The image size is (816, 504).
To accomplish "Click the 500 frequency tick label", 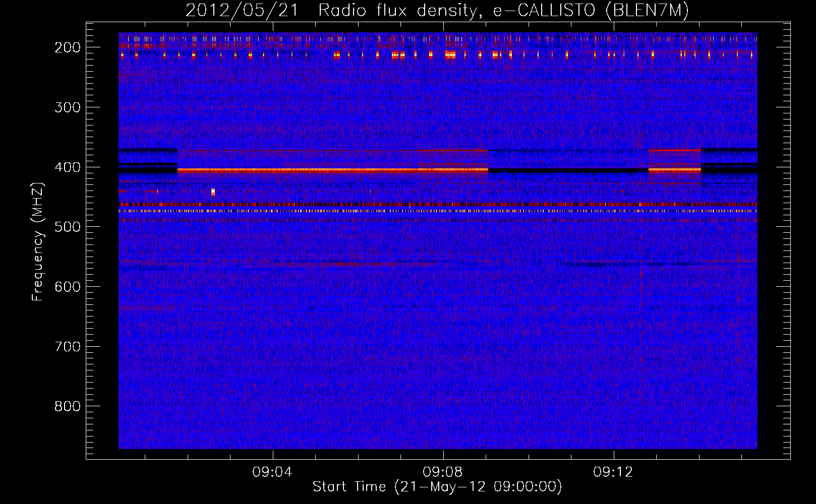I will pyautogui.click(x=68, y=227).
